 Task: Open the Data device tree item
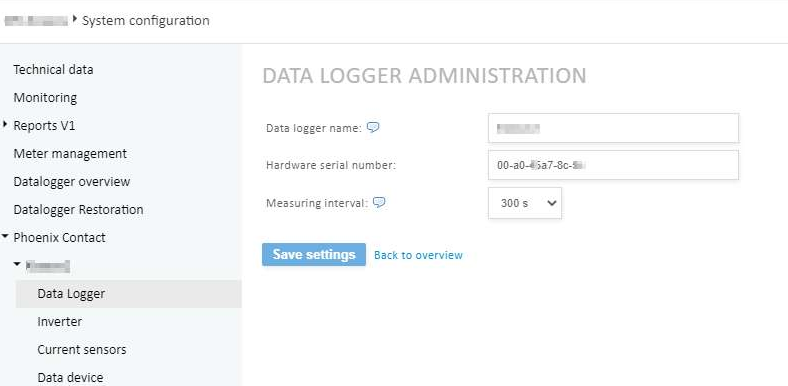tap(70, 377)
